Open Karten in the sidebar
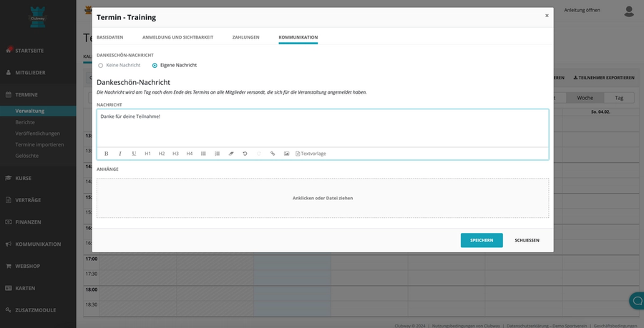 point(25,288)
